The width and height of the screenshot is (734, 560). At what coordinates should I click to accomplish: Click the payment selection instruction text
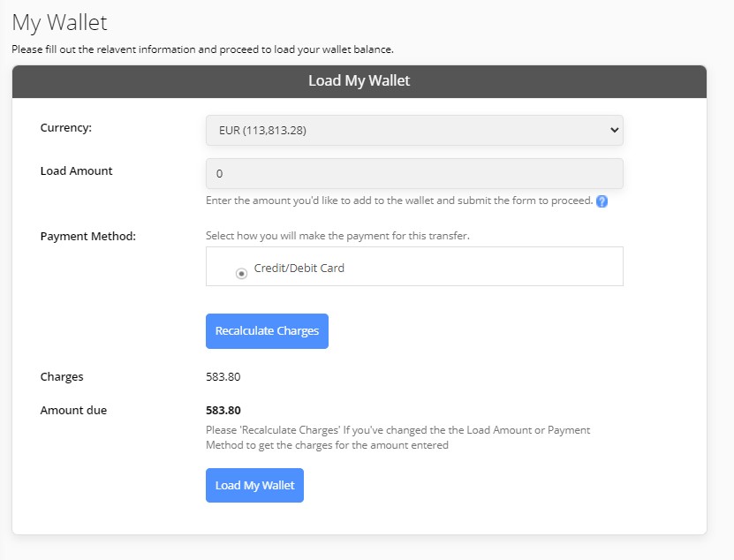coord(337,236)
